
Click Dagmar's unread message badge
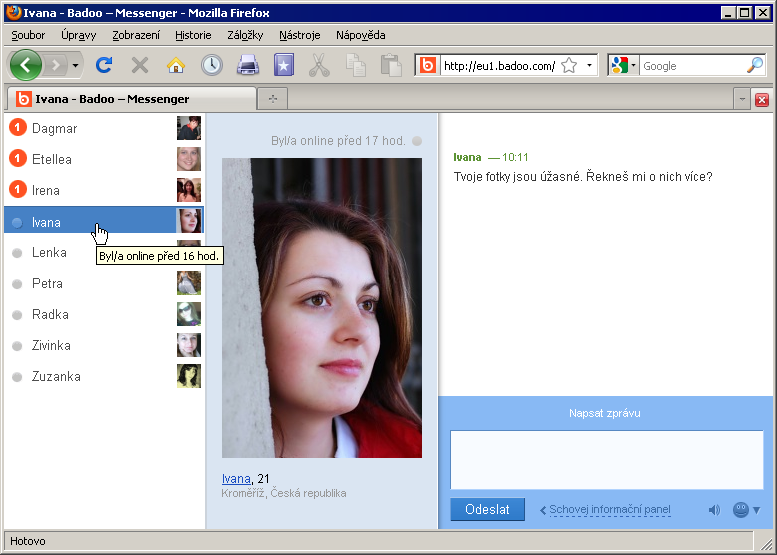point(18,128)
